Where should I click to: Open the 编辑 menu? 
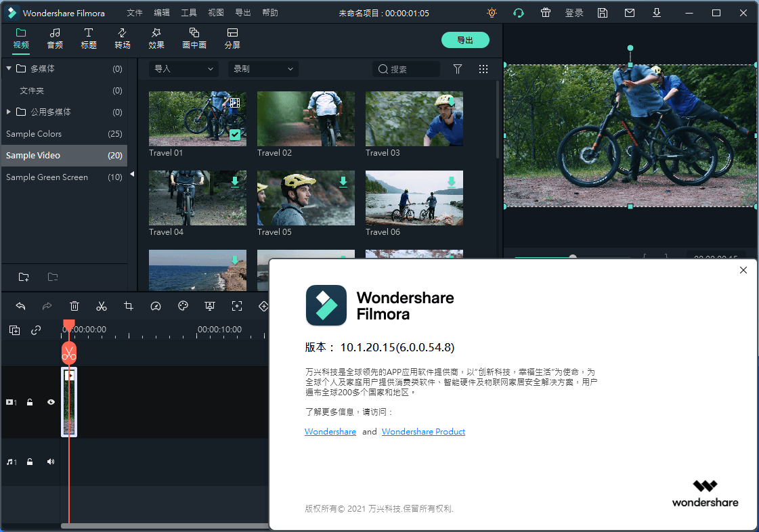click(x=162, y=13)
